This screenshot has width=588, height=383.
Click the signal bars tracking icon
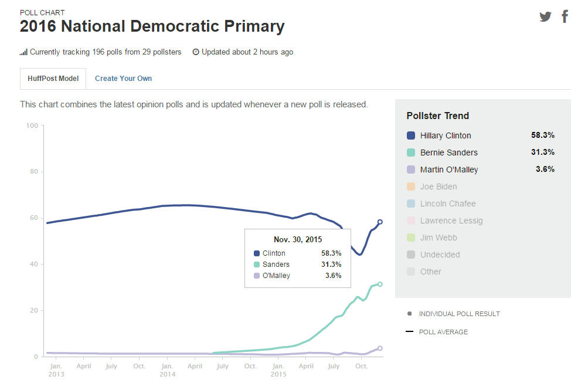coord(23,52)
